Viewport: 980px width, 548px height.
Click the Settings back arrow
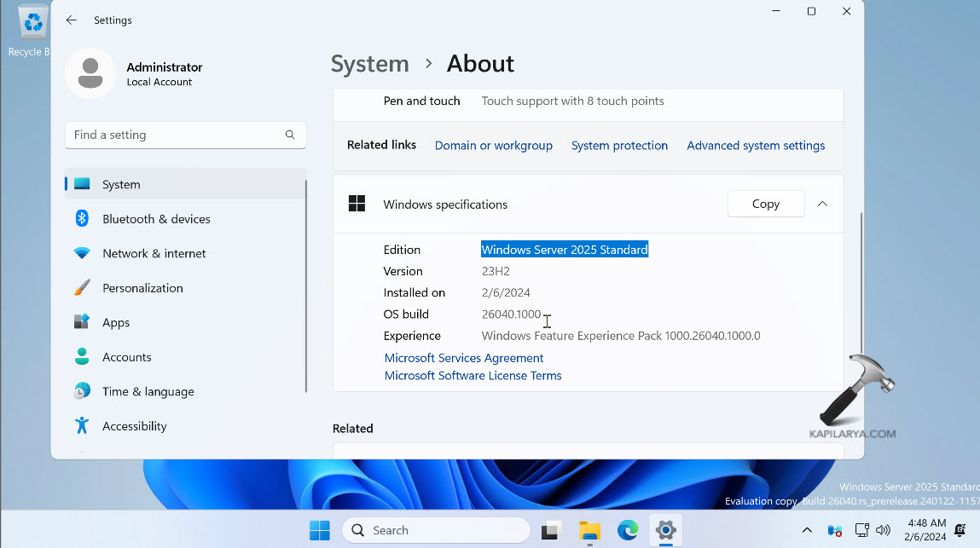[x=72, y=20]
